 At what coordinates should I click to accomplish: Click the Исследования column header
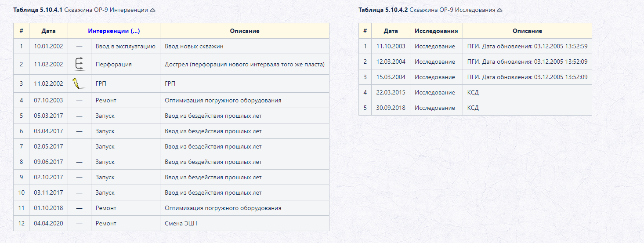pos(436,31)
